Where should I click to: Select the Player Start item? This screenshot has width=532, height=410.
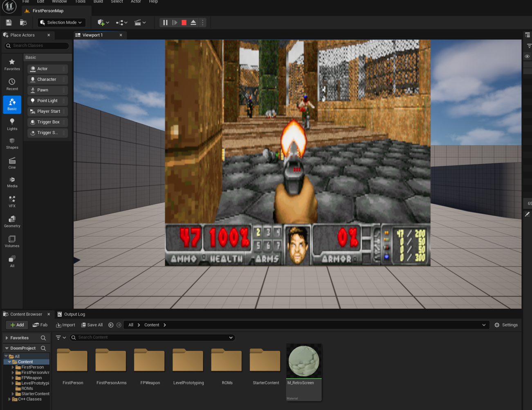pyautogui.click(x=47, y=111)
